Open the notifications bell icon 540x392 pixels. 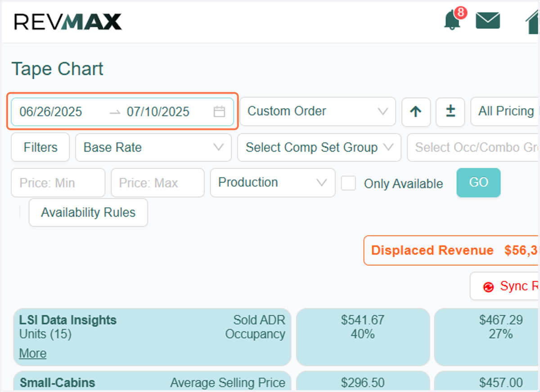pos(452,21)
